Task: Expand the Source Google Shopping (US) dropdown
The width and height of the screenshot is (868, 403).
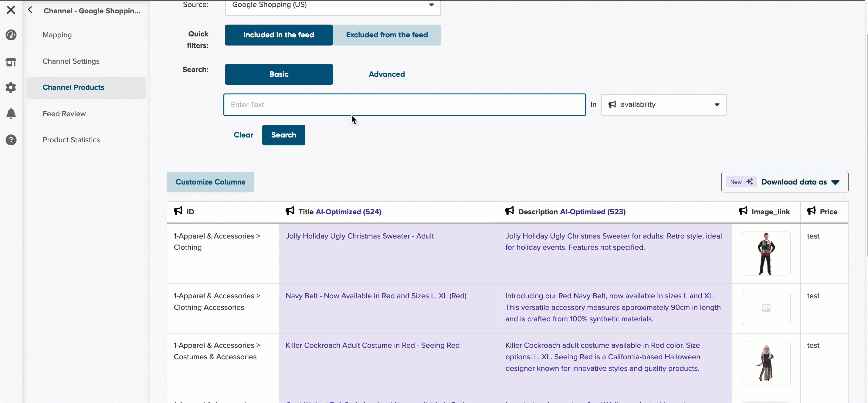Action: click(x=333, y=5)
